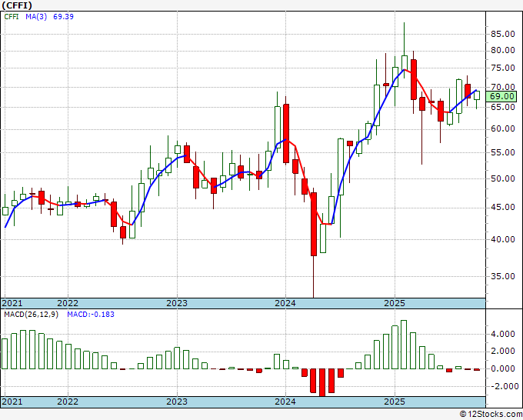Click the 50.00 price axis label
The height and width of the screenshot is (420, 523).
coord(502,178)
